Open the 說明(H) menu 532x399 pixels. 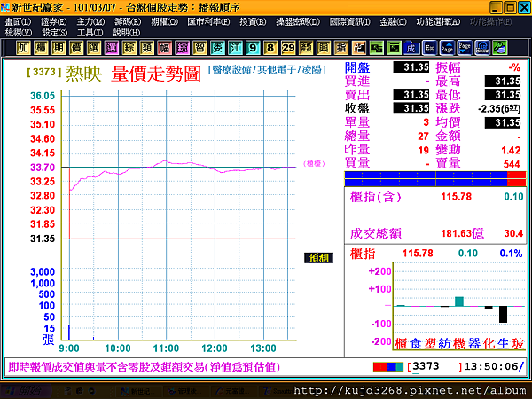tap(127, 33)
